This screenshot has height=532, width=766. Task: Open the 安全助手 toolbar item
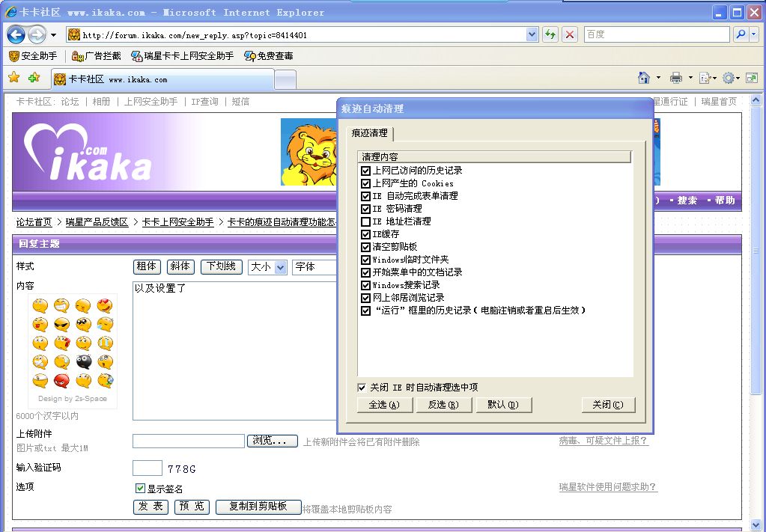[x=33, y=56]
